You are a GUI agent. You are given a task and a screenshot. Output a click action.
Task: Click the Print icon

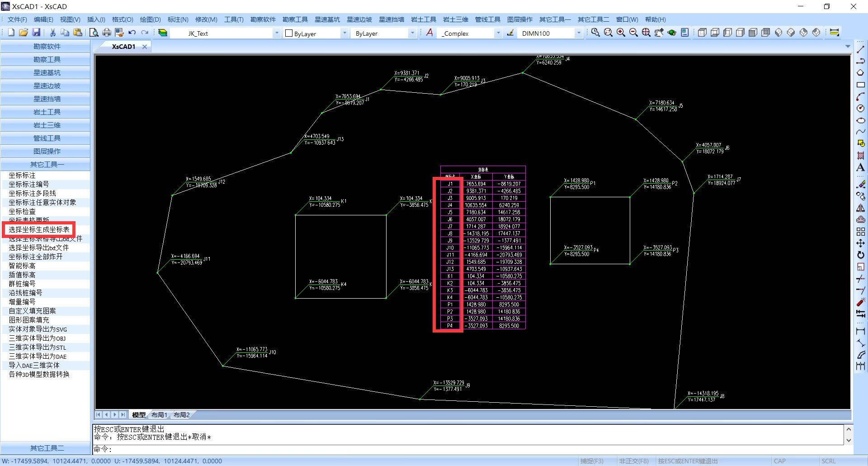pos(106,33)
